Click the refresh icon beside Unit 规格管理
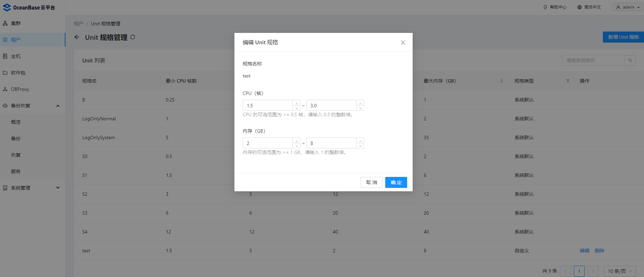644x277 pixels. 133,37
